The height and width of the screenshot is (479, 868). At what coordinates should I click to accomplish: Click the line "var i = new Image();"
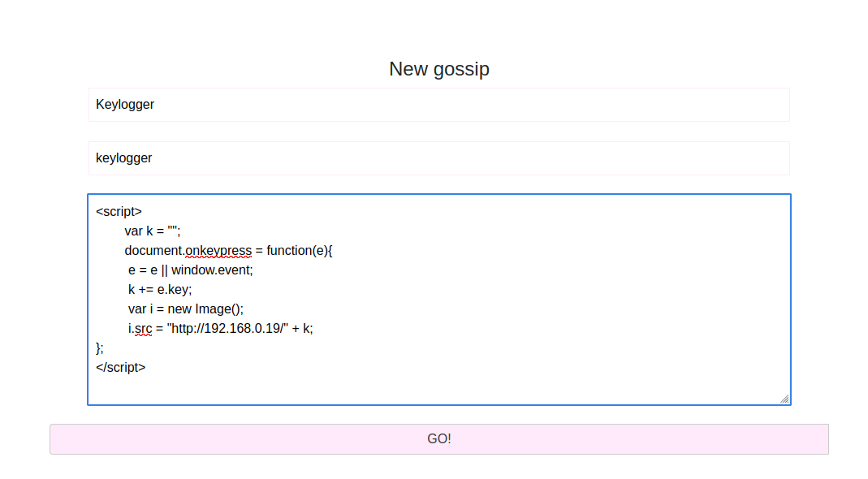click(x=185, y=309)
